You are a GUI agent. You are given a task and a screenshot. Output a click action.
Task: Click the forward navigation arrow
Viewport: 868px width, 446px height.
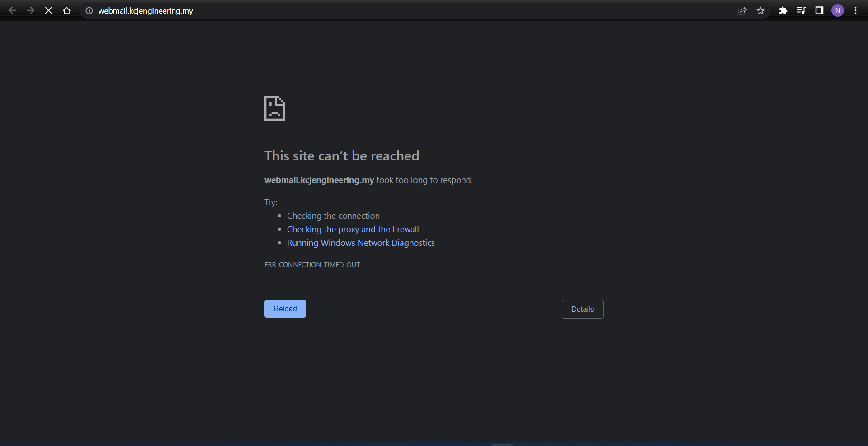[30, 10]
